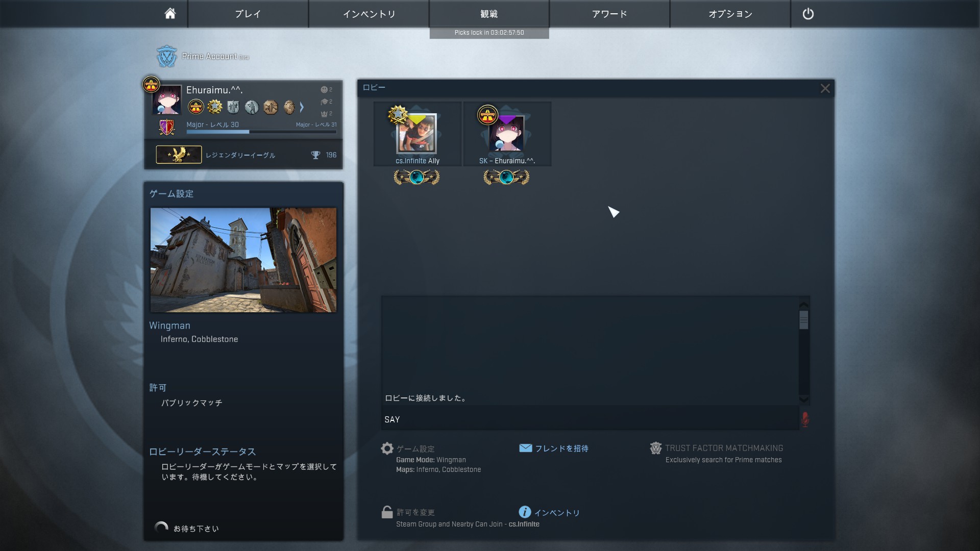Click the trophy wins icon
The image size is (980, 551).
(x=315, y=155)
